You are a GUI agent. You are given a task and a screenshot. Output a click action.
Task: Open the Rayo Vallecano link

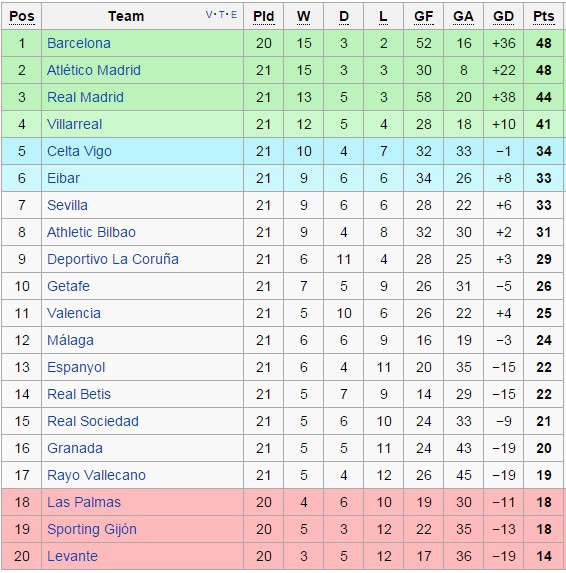[96, 475]
